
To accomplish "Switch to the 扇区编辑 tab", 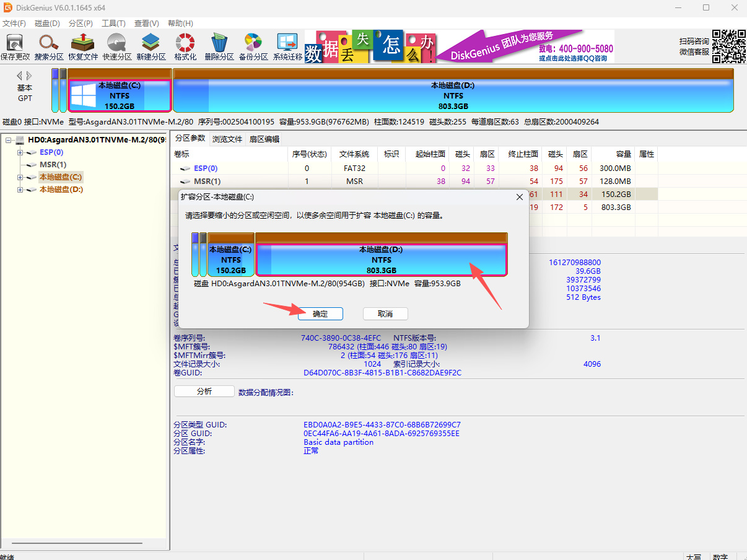I will [x=264, y=139].
